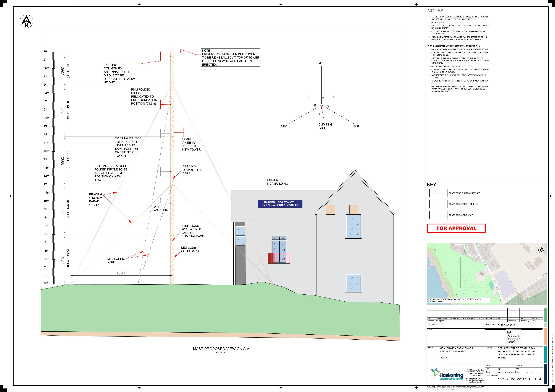This screenshot has height=392, width=555.
Task: Click the 12200 horizontal dimension label
Action: (121, 273)
